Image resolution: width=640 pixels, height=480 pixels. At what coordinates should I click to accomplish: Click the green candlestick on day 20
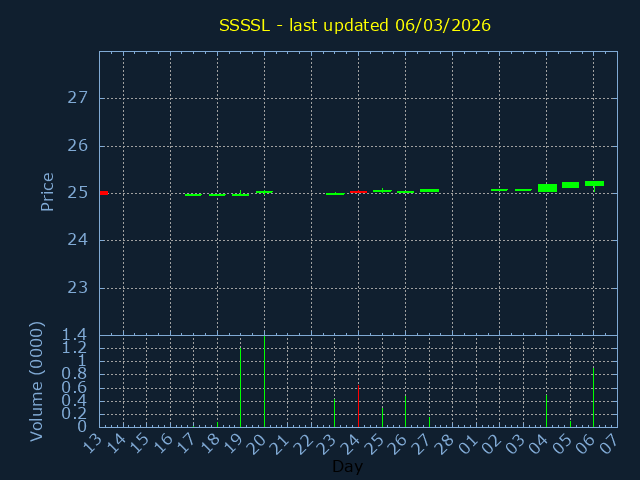point(264,192)
